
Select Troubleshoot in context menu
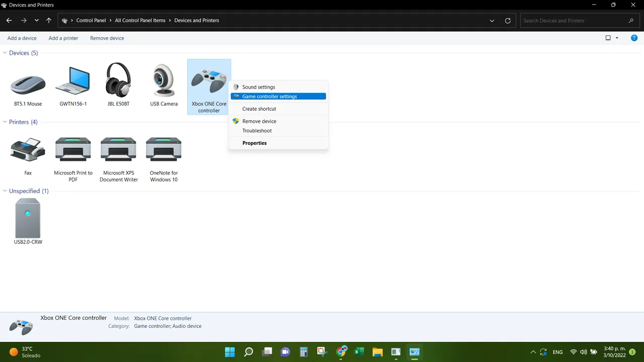(278, 131)
